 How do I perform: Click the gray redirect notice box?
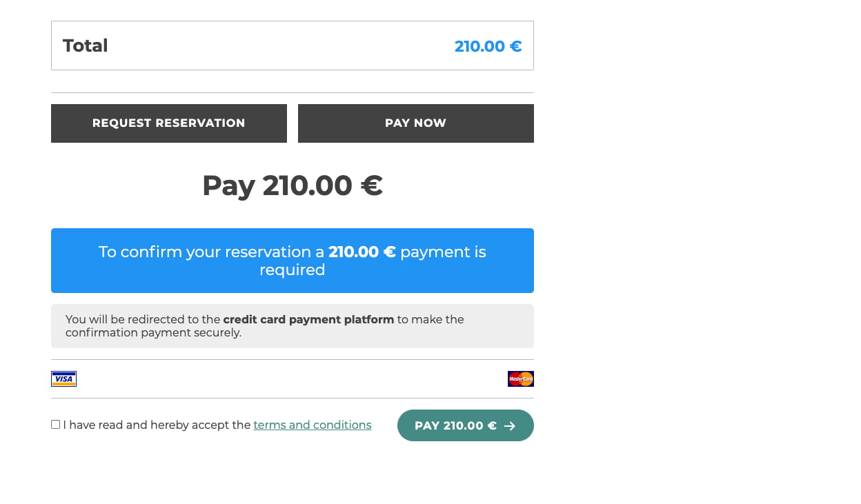293,326
